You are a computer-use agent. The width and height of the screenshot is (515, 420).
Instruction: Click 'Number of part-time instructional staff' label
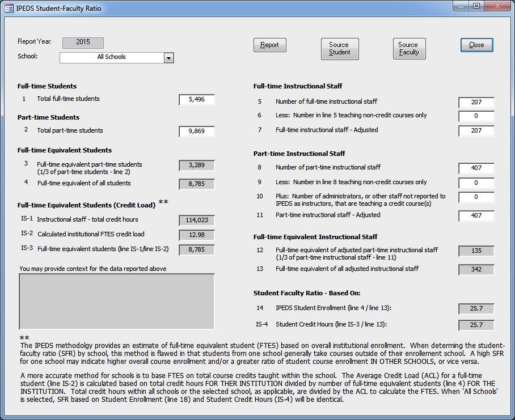(x=328, y=167)
